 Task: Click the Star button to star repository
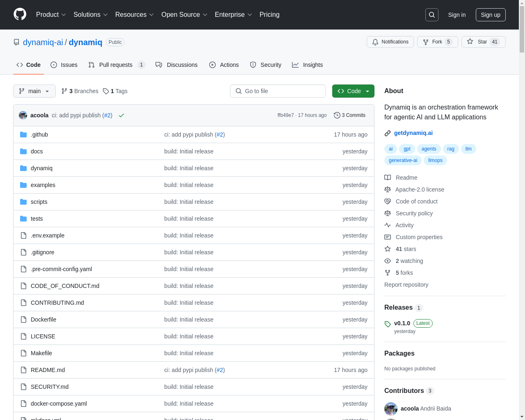[x=483, y=42]
